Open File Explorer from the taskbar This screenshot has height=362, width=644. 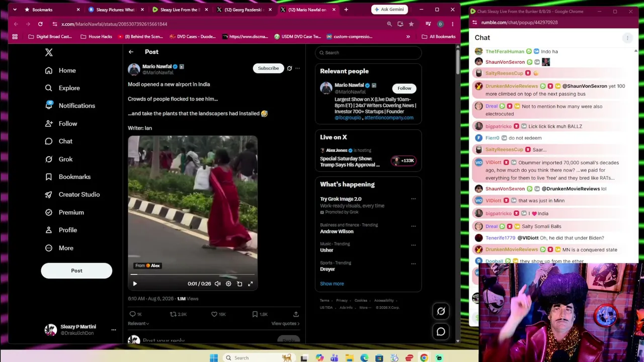click(349, 358)
